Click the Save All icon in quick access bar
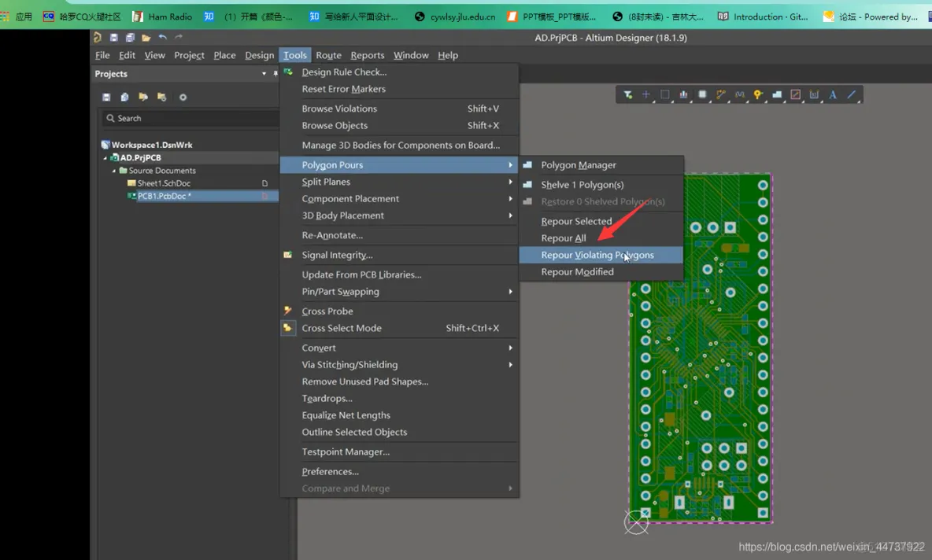 click(x=130, y=38)
